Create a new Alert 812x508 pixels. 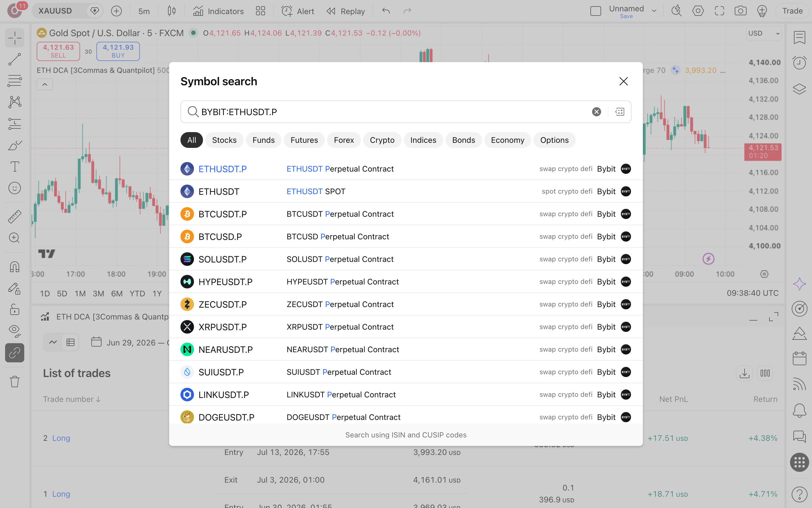pos(298,11)
